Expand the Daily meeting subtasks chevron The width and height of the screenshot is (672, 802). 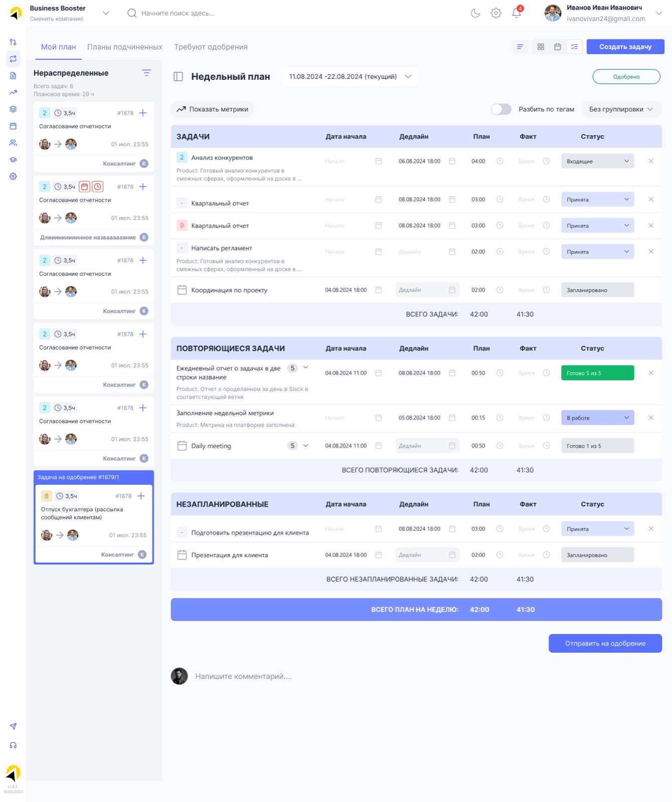[306, 446]
